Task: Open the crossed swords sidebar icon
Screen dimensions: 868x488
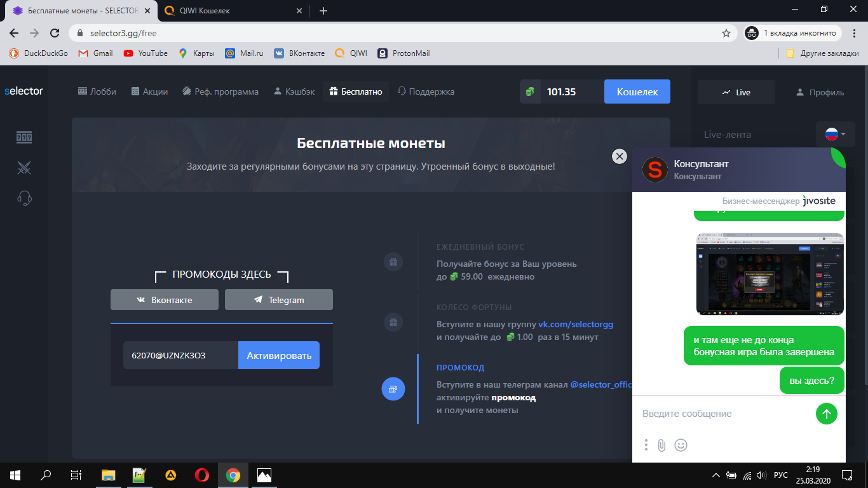Action: click(x=24, y=168)
